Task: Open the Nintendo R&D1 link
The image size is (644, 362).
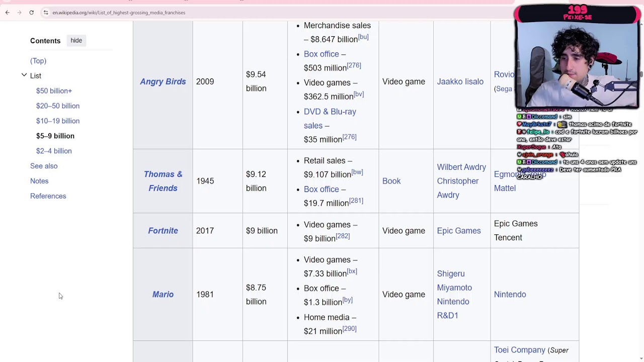Action: [453, 309]
